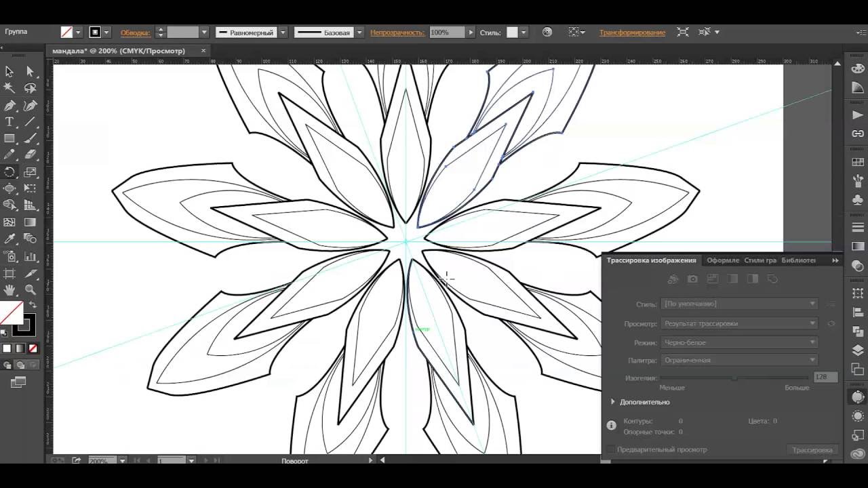Toggle the eye icon beside Просмотр dropdown
Viewport: 868px width, 488px height.
pos(831,324)
